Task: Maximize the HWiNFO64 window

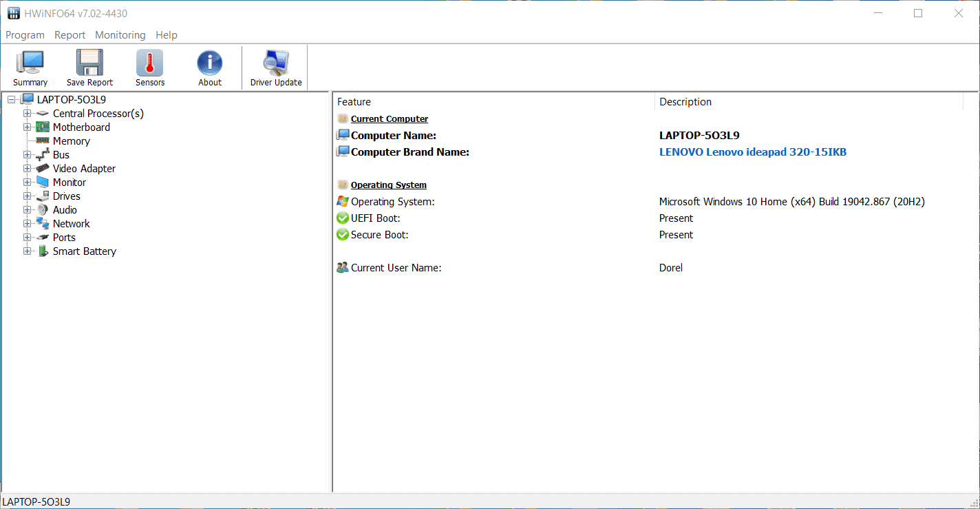Action: coord(918,13)
